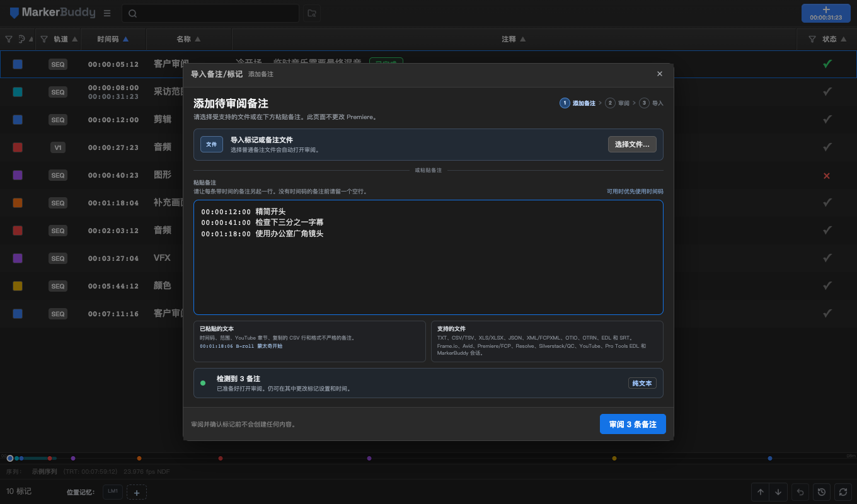Open the hamburger menu beside the MarkerBuddy logo

click(x=107, y=13)
